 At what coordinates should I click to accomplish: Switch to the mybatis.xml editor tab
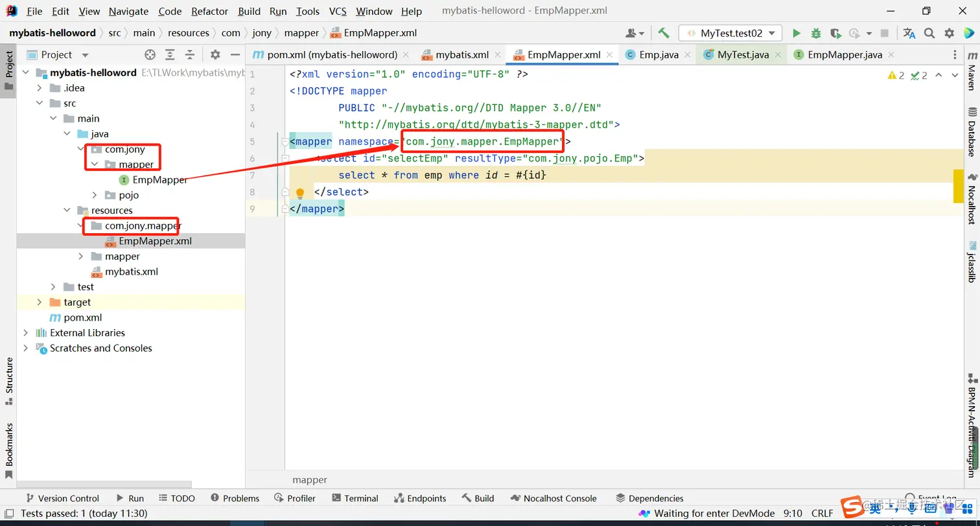click(x=461, y=55)
